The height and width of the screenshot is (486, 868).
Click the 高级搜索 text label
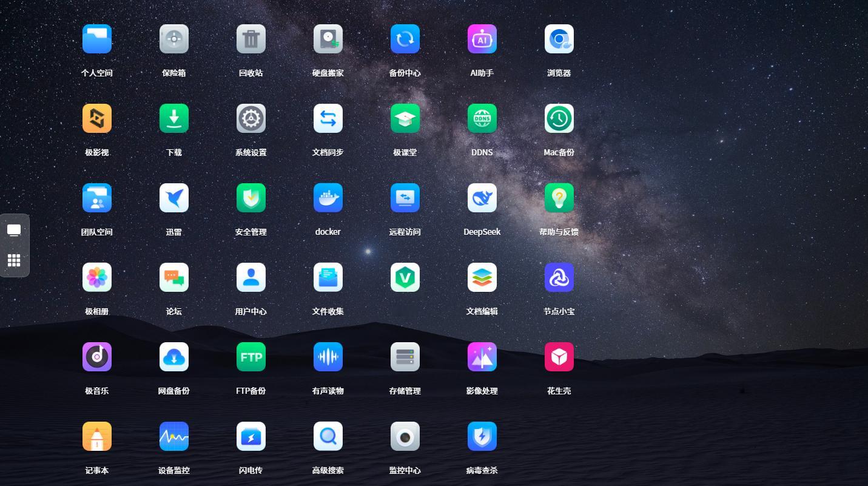tap(328, 470)
